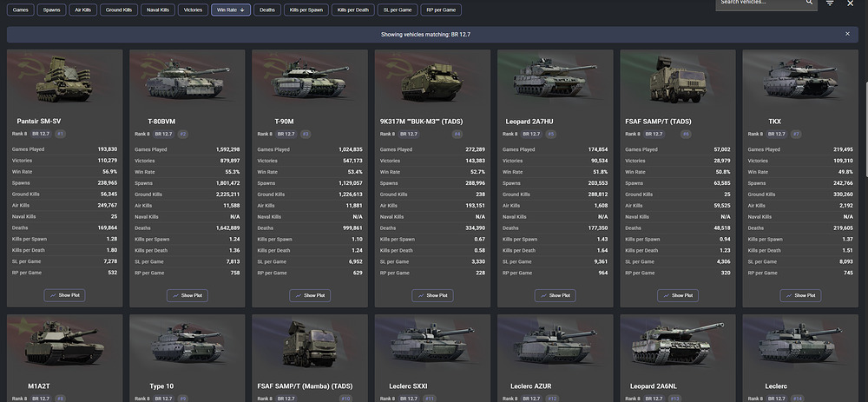This screenshot has height=402, width=868.
Task: Click the search magnifier icon
Action: coord(809,3)
